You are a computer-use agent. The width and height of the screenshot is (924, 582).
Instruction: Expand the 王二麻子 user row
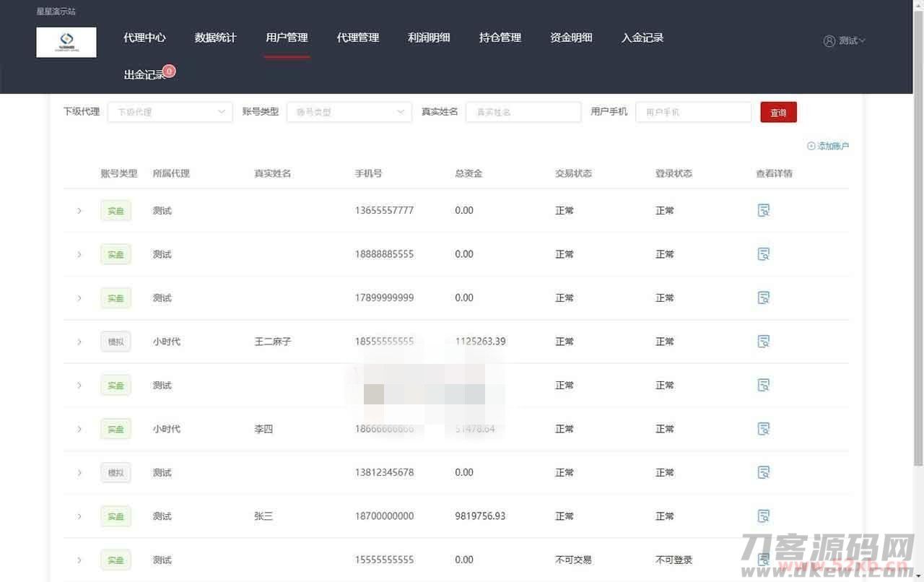point(79,342)
